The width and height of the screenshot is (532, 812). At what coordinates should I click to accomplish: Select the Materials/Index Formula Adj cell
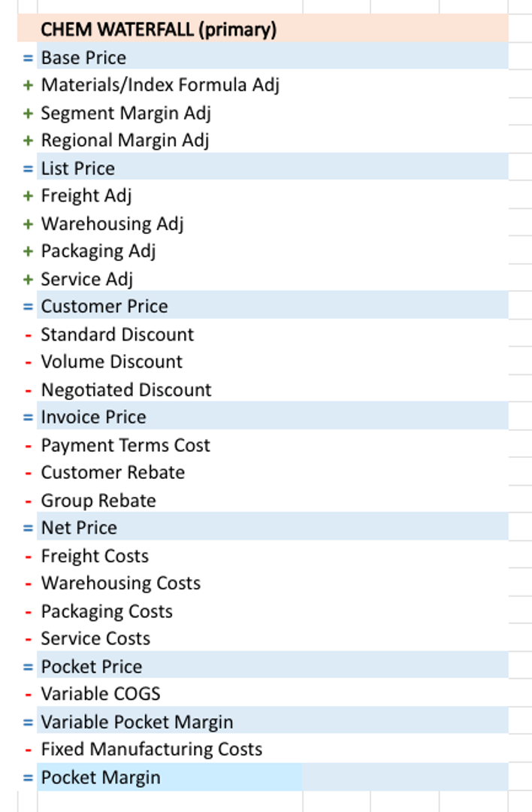click(x=160, y=85)
